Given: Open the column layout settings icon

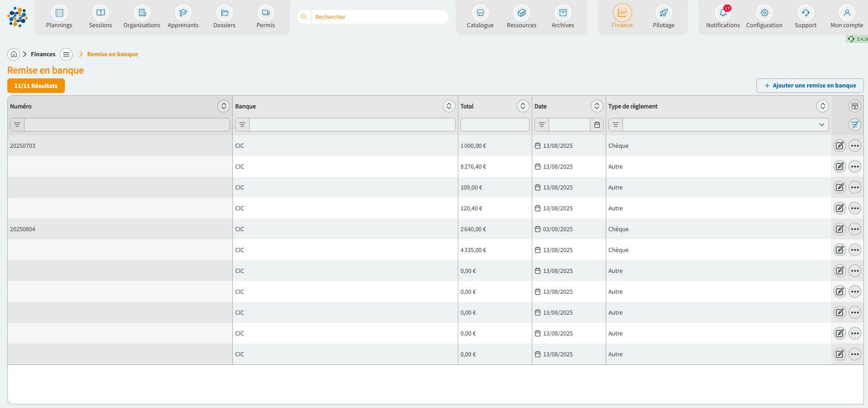Looking at the screenshot, I should pyautogui.click(x=855, y=107).
